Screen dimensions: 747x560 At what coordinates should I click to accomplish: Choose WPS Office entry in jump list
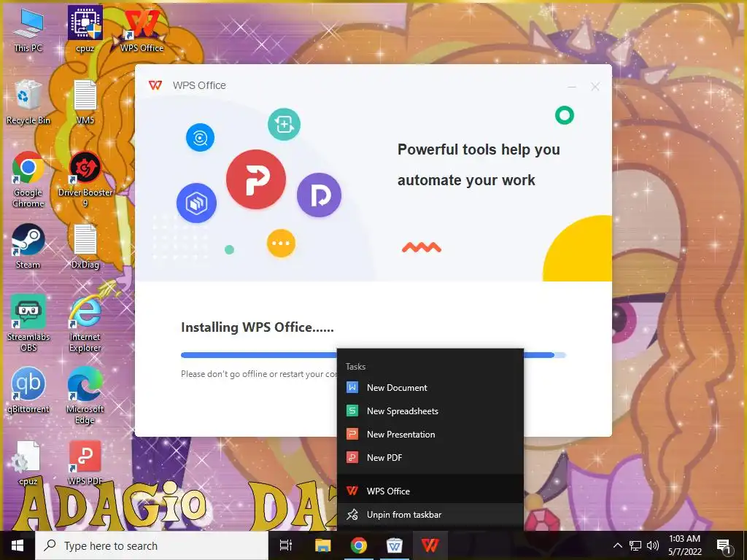coord(430,491)
